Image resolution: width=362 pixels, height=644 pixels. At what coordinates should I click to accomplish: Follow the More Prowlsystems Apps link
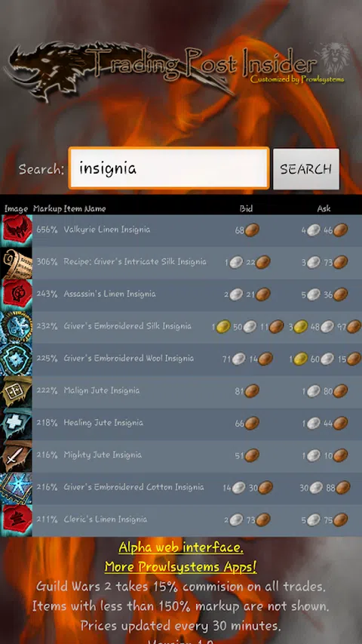(x=181, y=567)
